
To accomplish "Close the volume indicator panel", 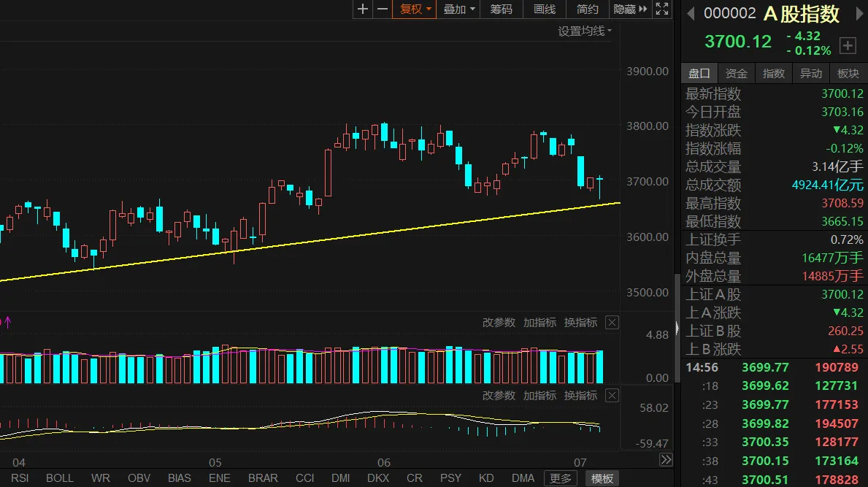I will [x=612, y=323].
